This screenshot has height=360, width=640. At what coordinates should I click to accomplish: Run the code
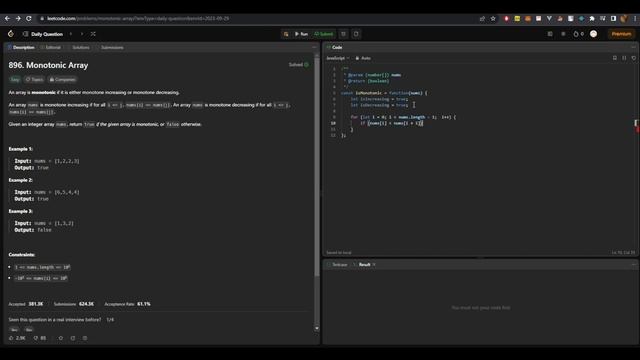pos(301,34)
